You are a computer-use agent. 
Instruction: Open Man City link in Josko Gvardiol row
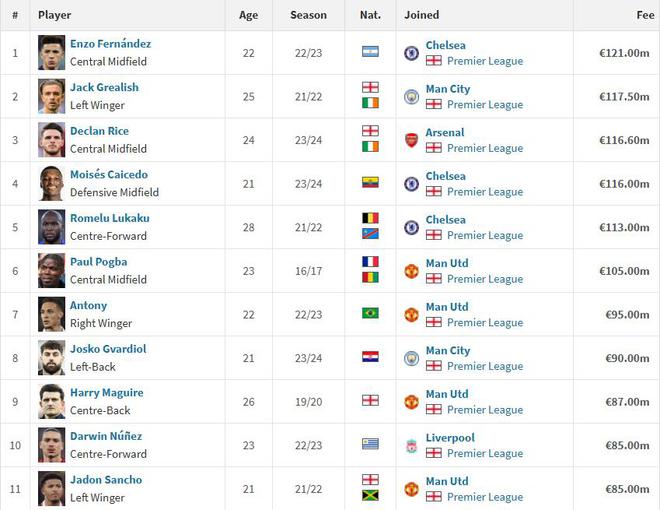click(447, 350)
